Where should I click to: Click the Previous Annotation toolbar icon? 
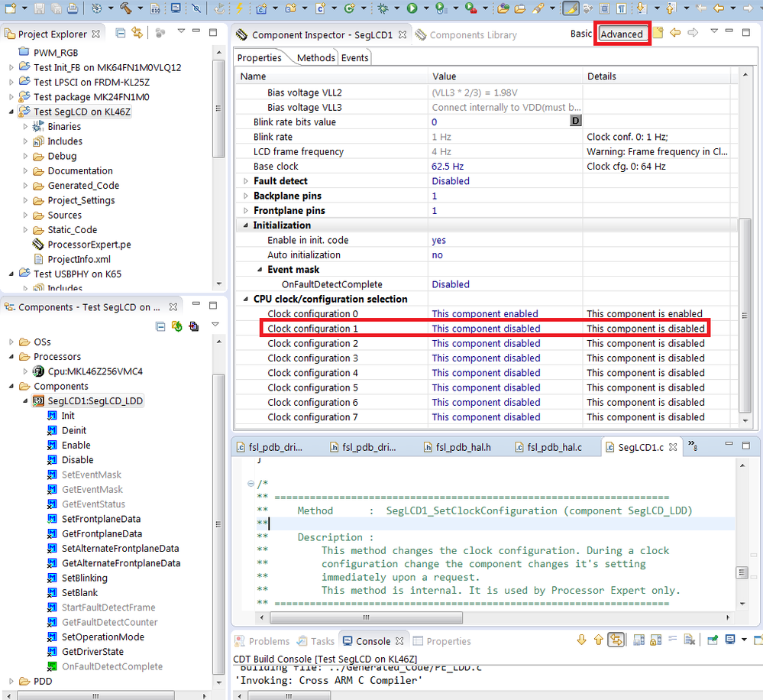click(671, 8)
